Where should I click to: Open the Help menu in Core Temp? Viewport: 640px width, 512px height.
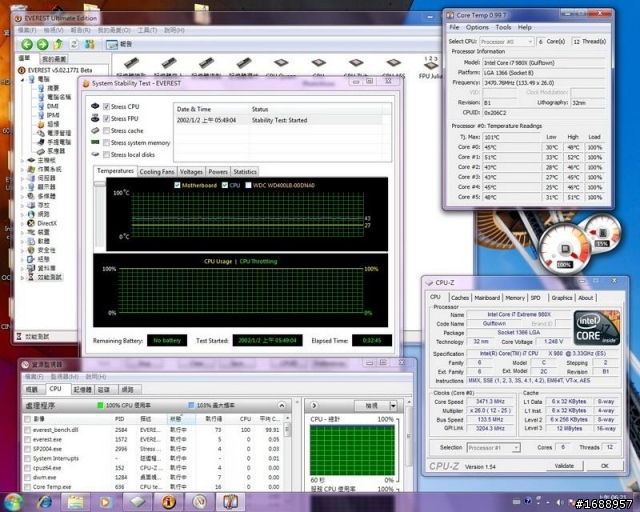coord(524,27)
